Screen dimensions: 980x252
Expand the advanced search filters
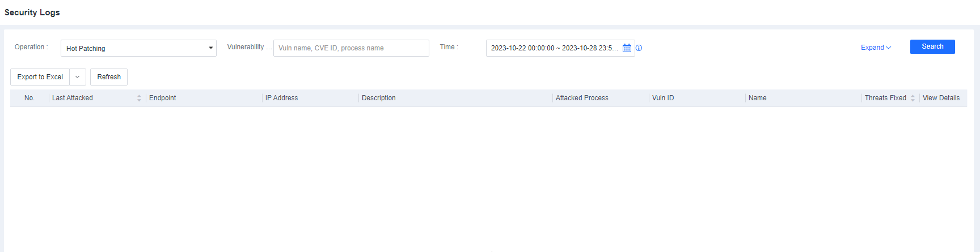coord(876,48)
